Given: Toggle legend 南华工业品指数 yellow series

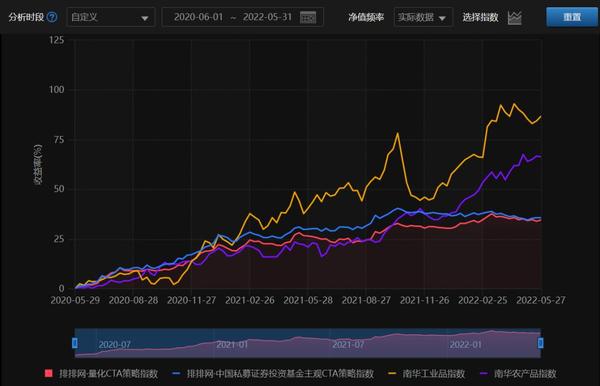Looking at the screenshot, I should click(x=426, y=373).
